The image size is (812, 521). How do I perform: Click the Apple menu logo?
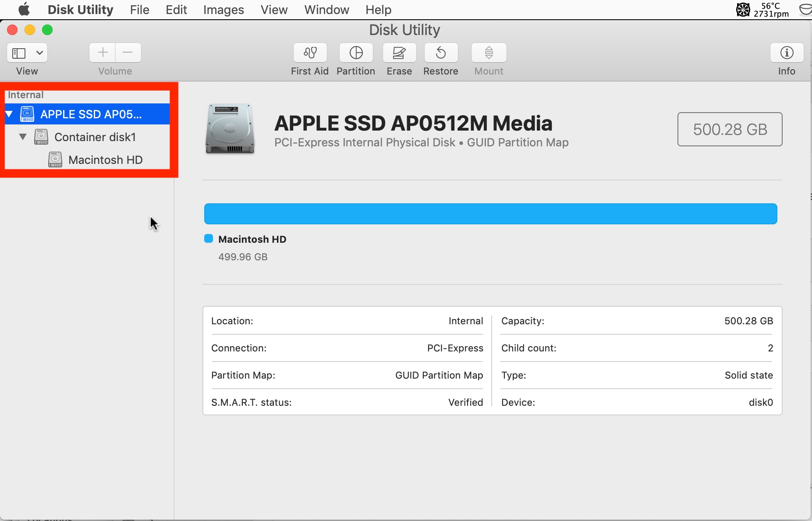point(24,9)
